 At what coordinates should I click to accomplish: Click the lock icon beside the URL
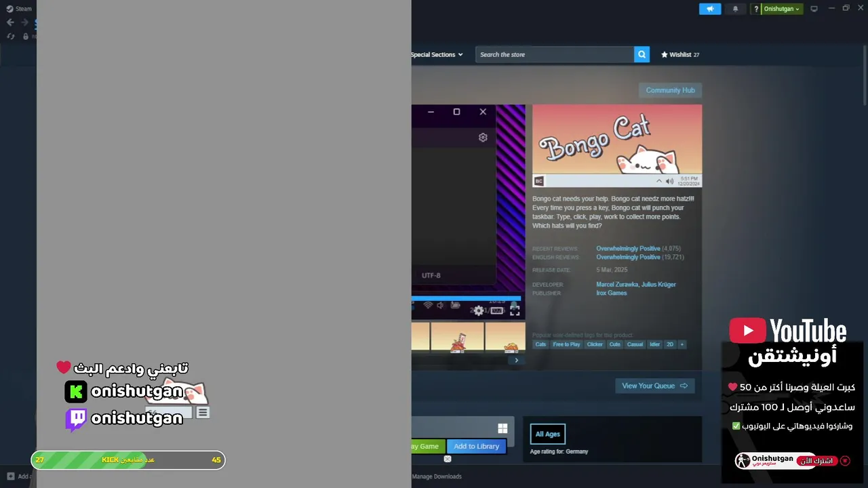point(26,37)
